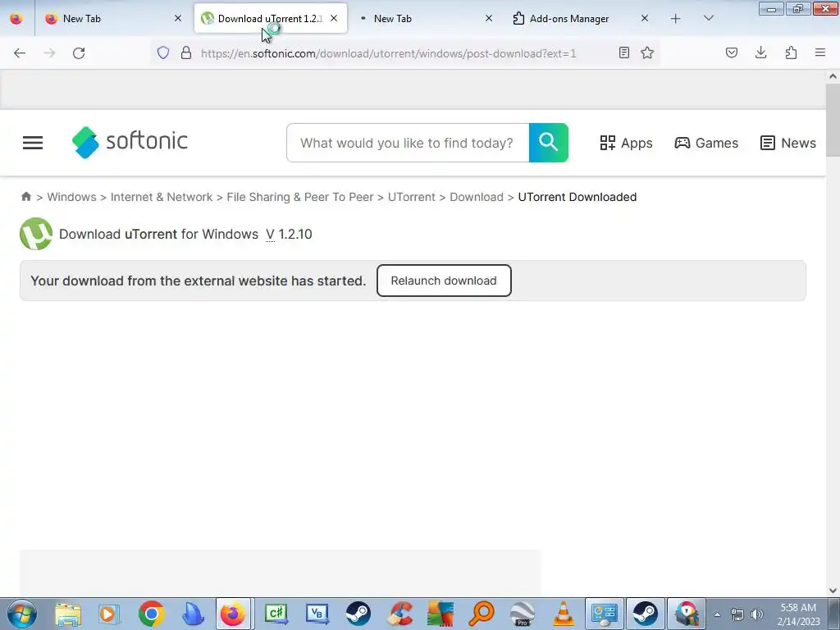Open a new tab with the plus button
Image resolution: width=840 pixels, height=630 pixels.
(x=676, y=19)
